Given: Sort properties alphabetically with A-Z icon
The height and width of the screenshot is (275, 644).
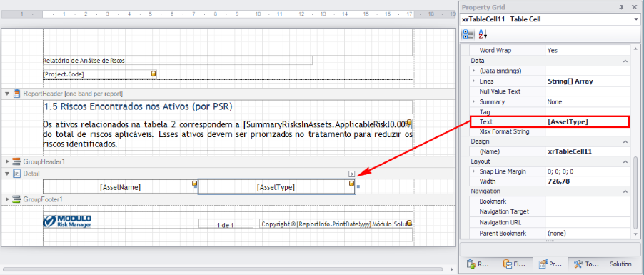Looking at the screenshot, I should (483, 34).
